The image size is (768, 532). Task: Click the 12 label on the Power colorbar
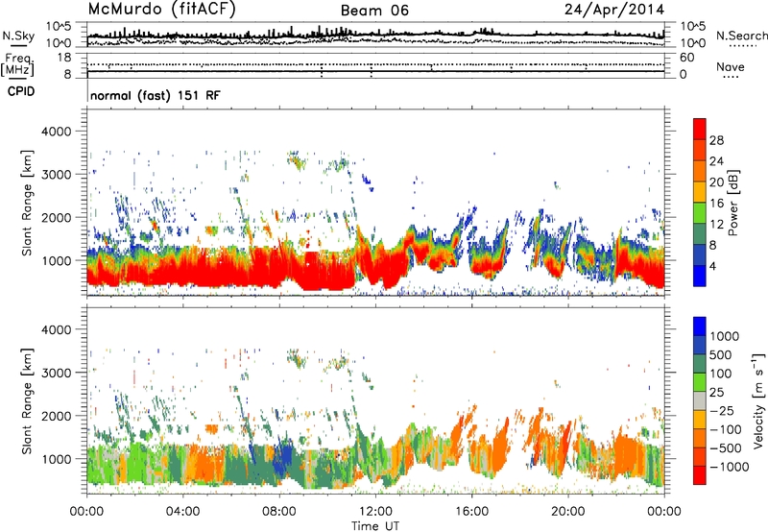click(x=716, y=225)
